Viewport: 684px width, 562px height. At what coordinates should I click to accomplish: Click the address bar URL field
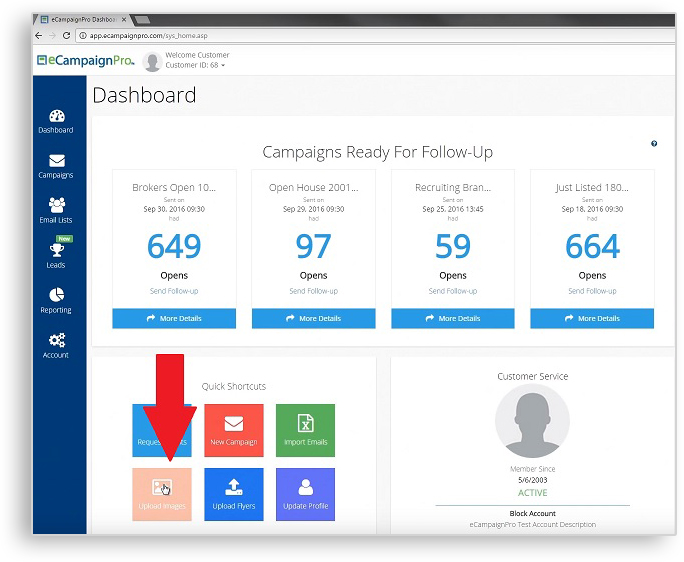375,36
